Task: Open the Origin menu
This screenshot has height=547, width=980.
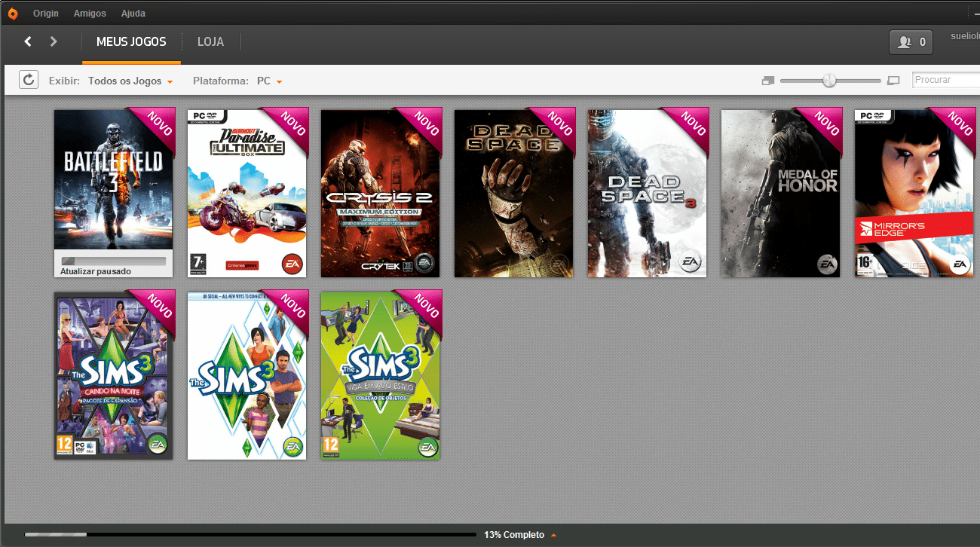Action: pyautogui.click(x=46, y=14)
